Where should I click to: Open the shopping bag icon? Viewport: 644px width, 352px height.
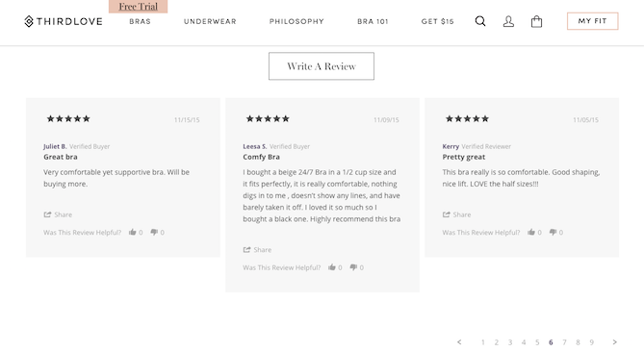pyautogui.click(x=536, y=21)
